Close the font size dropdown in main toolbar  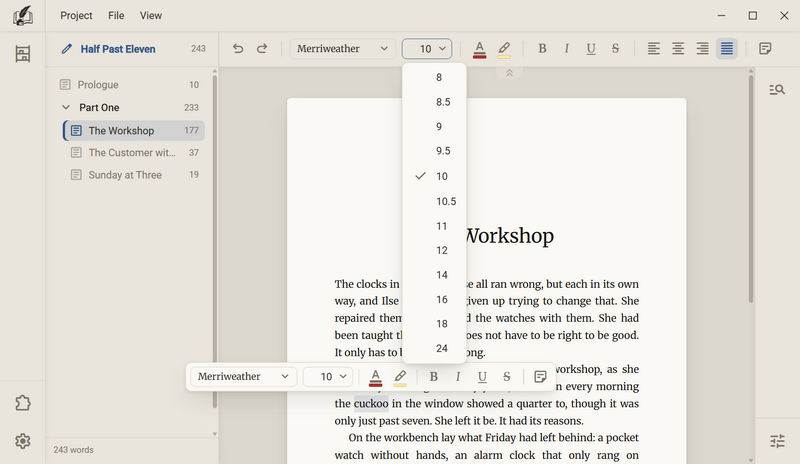tap(427, 48)
